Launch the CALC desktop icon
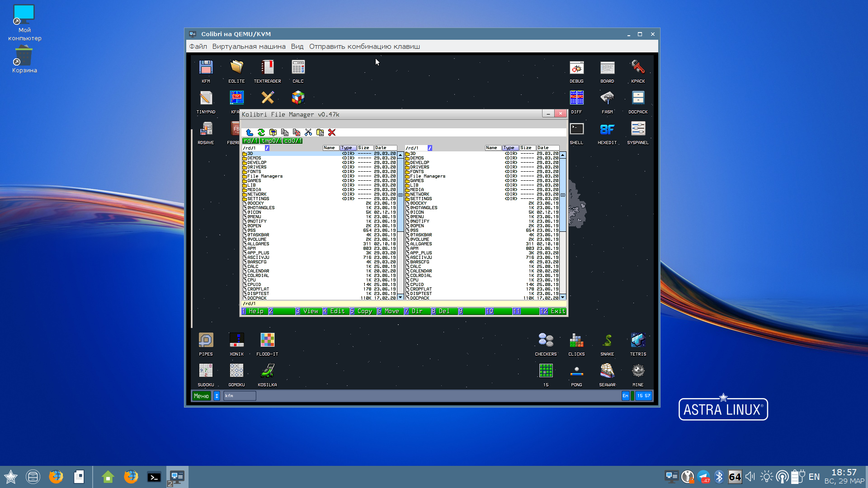Screen dimensions: 868x488 coord(298,68)
